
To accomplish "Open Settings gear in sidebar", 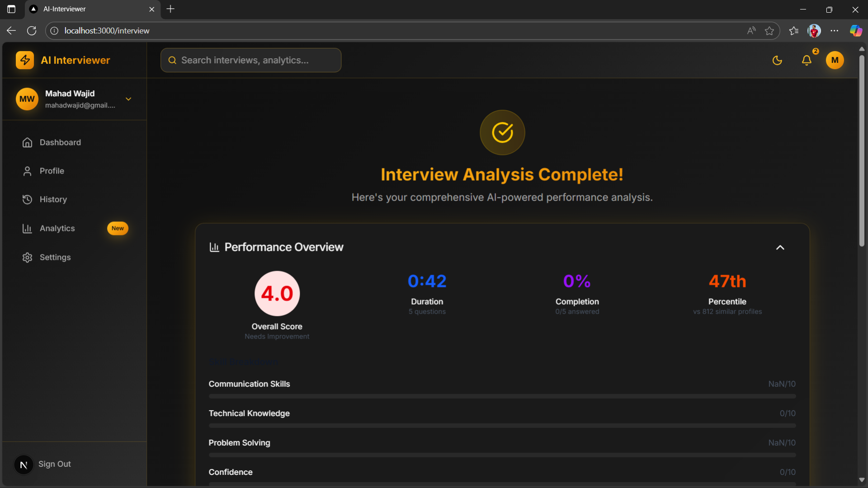I will [x=28, y=257].
